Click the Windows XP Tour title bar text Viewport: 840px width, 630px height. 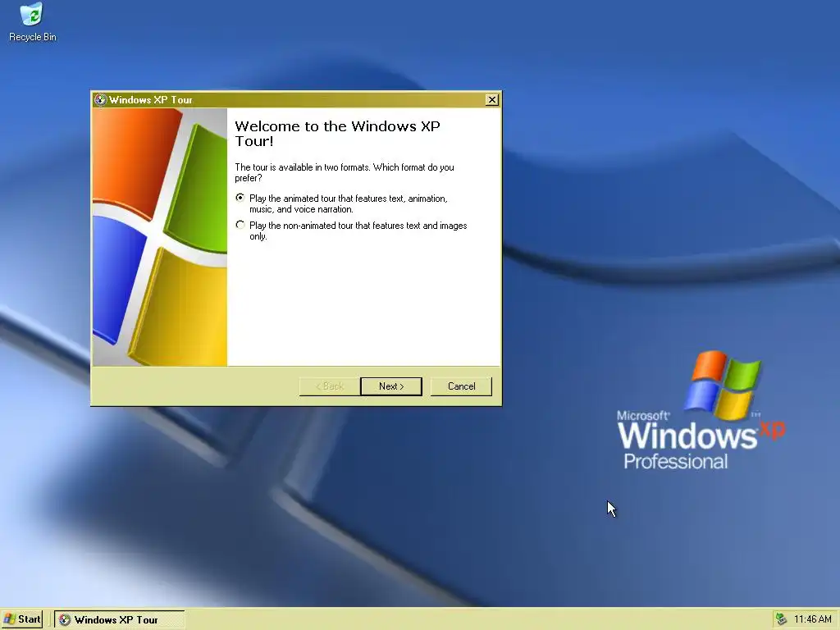tap(151, 99)
